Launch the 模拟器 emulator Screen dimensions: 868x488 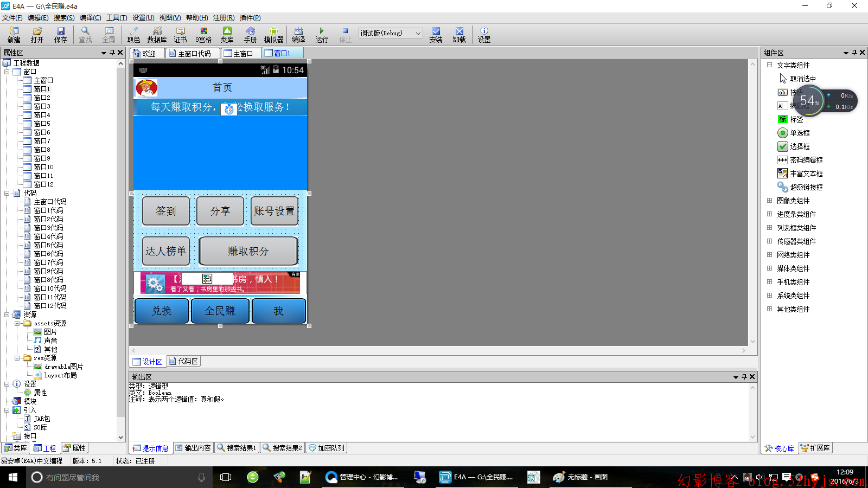point(273,35)
